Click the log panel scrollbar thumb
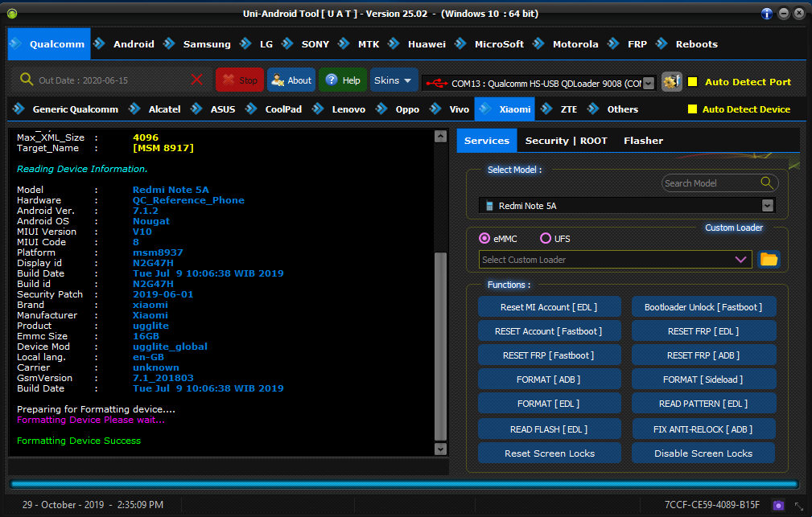The width and height of the screenshot is (812, 517). pos(440,346)
